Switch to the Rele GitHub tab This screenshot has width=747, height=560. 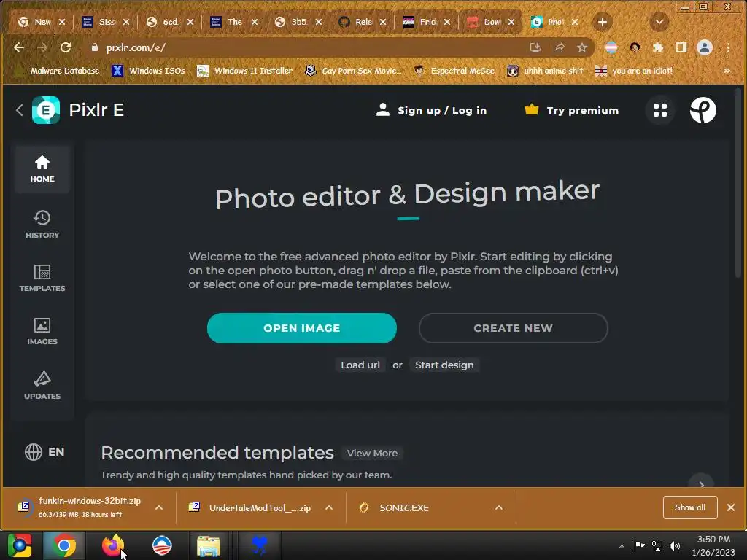coord(363,22)
